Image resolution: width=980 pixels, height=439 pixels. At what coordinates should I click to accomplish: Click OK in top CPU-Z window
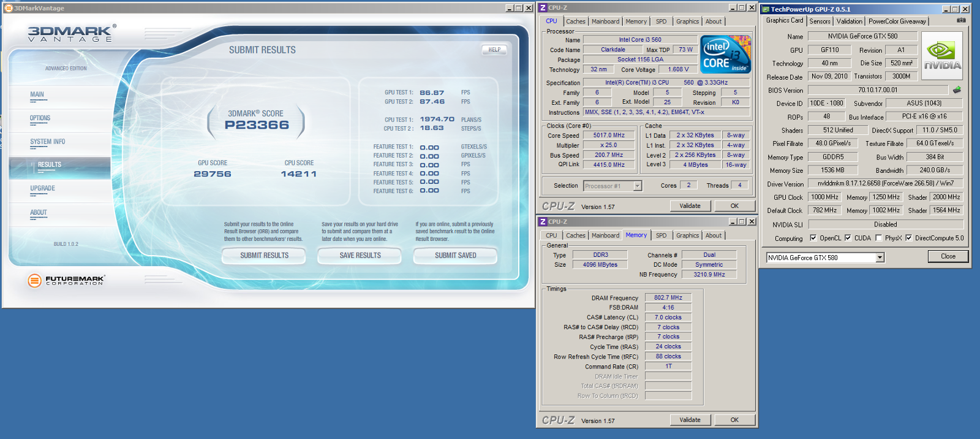click(734, 206)
